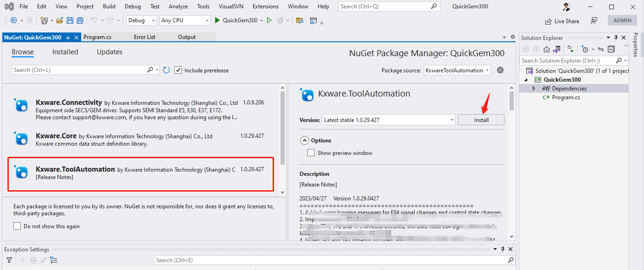The height and width of the screenshot is (270, 644).
Task: Open the start target dropdown after QuickGem300
Action: click(261, 20)
